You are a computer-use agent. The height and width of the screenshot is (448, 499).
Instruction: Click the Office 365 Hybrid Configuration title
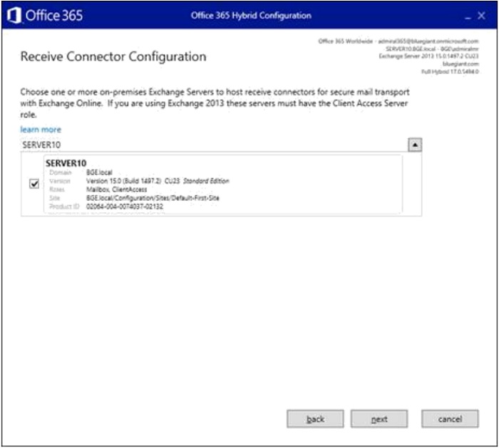click(x=251, y=15)
